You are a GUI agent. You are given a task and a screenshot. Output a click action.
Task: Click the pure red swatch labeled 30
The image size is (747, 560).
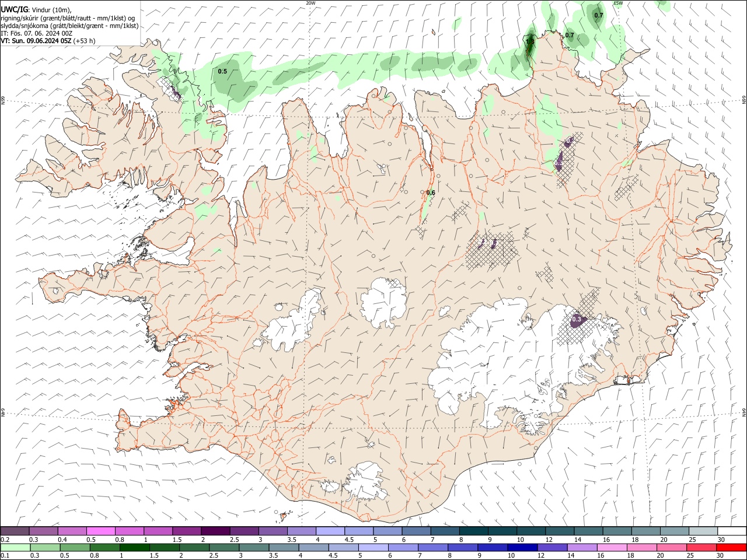click(731, 548)
